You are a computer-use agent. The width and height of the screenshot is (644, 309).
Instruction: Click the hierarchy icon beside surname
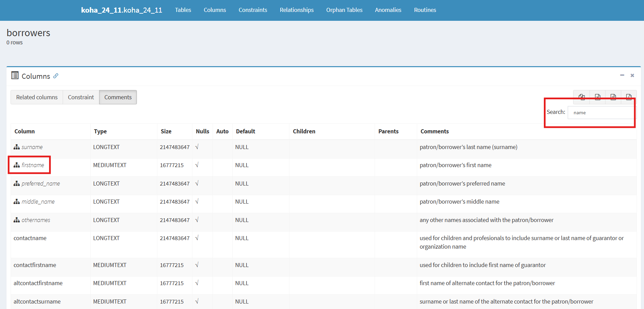pos(17,147)
